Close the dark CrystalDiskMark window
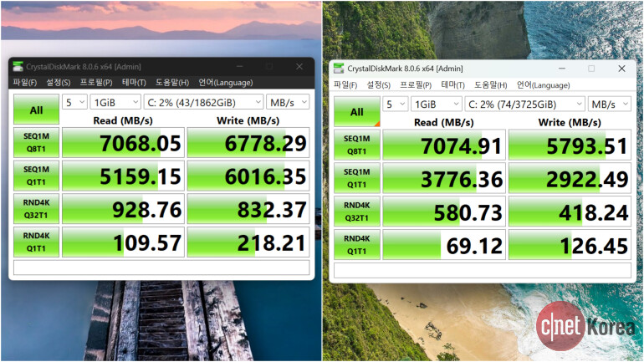644x362 pixels. click(x=299, y=67)
